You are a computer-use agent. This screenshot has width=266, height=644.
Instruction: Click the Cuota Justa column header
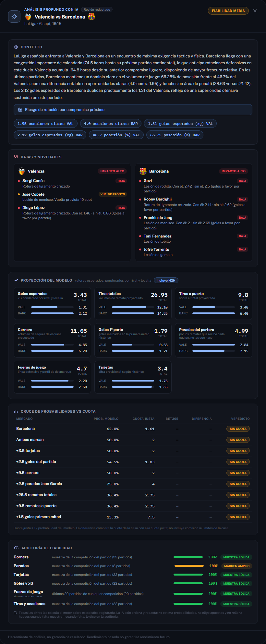tap(143, 419)
